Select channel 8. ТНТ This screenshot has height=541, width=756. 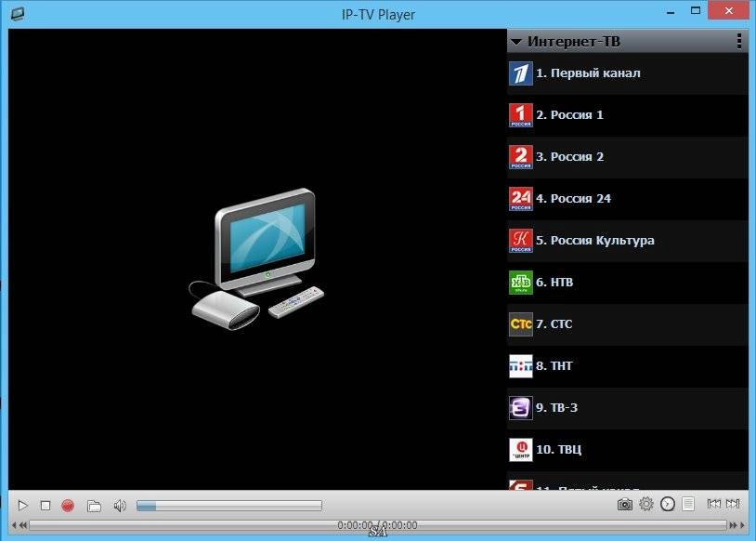pos(627,366)
